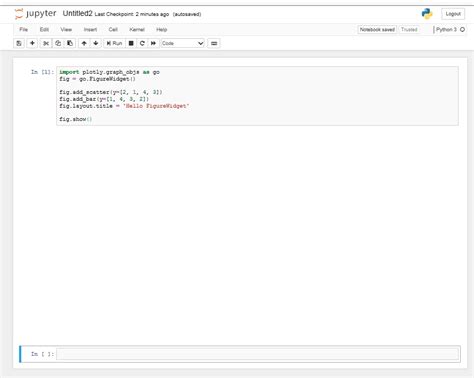Cut selected cells with scissors icon
The image size is (474, 378).
(46, 43)
